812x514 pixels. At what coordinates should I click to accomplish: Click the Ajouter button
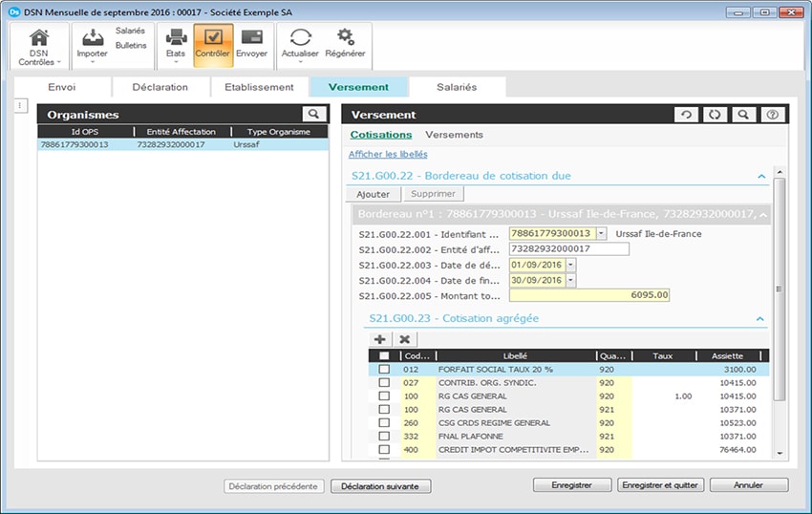point(374,194)
